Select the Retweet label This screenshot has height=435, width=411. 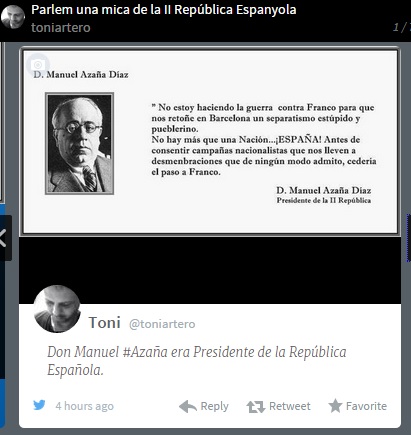(290, 406)
